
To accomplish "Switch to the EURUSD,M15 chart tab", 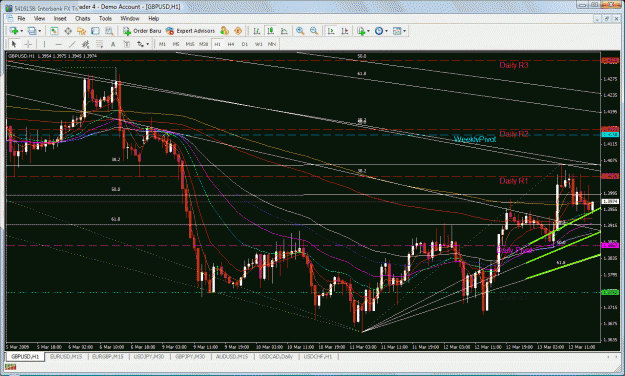I will pyautogui.click(x=66, y=356).
